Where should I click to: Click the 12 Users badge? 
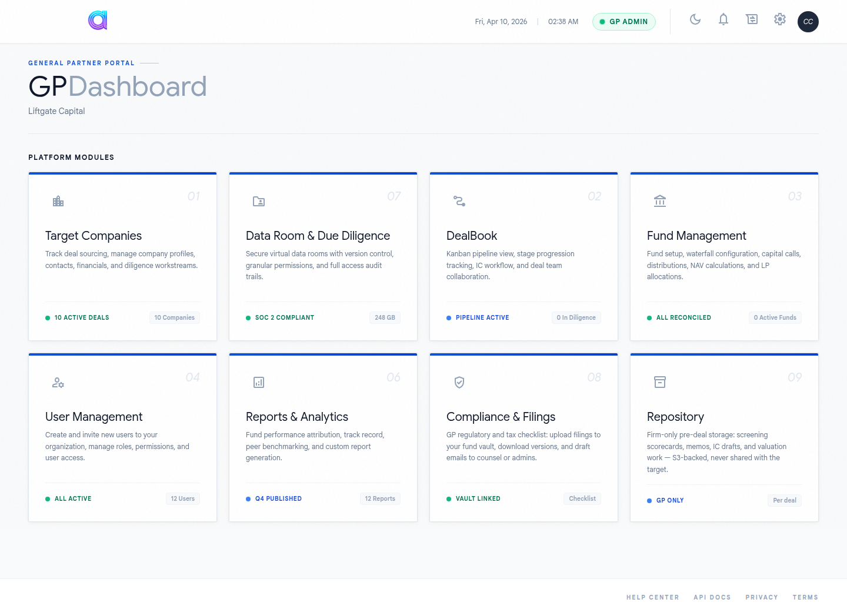[x=183, y=498]
